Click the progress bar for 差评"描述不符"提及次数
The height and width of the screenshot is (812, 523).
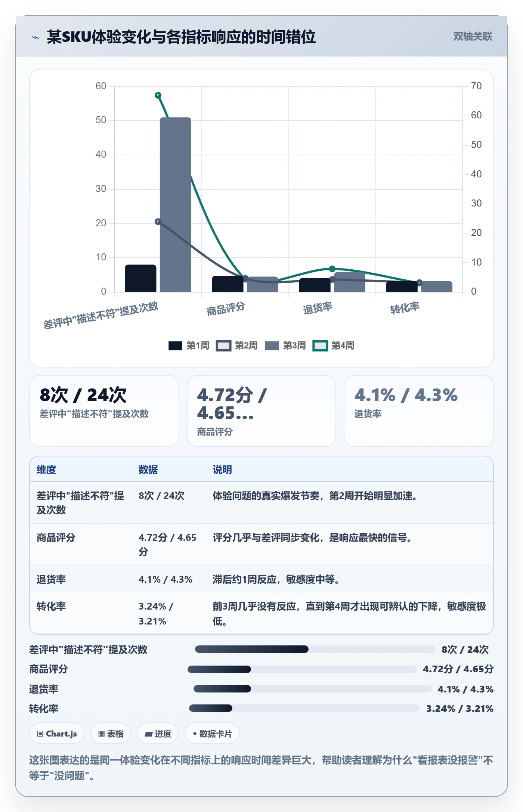(x=315, y=649)
